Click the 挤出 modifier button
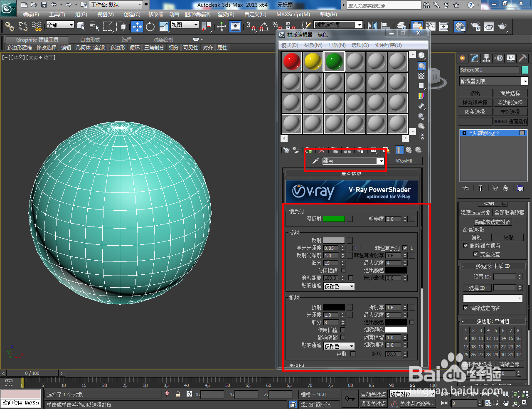This screenshot has height=409, width=532. (x=475, y=94)
